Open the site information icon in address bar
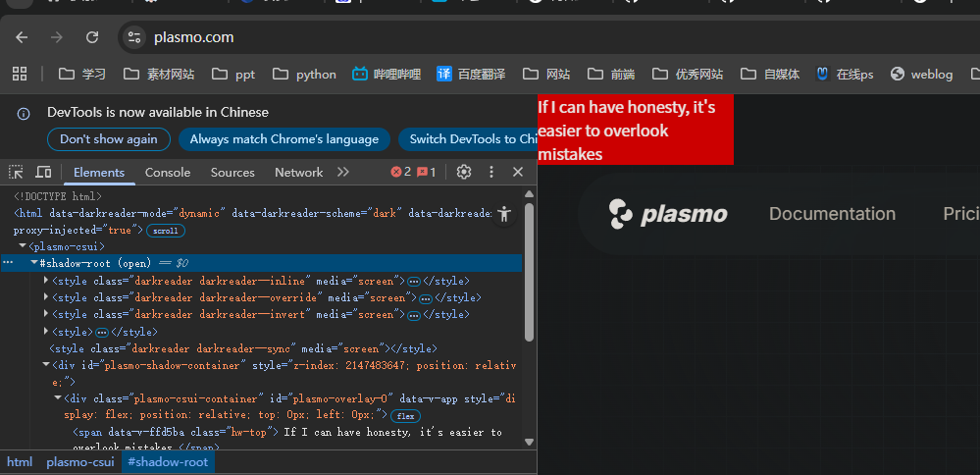Image resolution: width=980 pixels, height=475 pixels. (135, 37)
